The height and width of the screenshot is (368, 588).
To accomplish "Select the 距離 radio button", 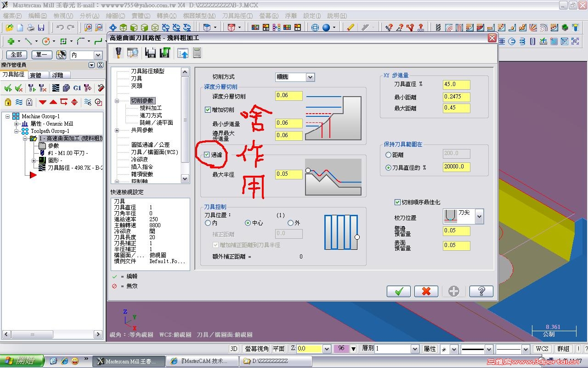I will click(389, 155).
